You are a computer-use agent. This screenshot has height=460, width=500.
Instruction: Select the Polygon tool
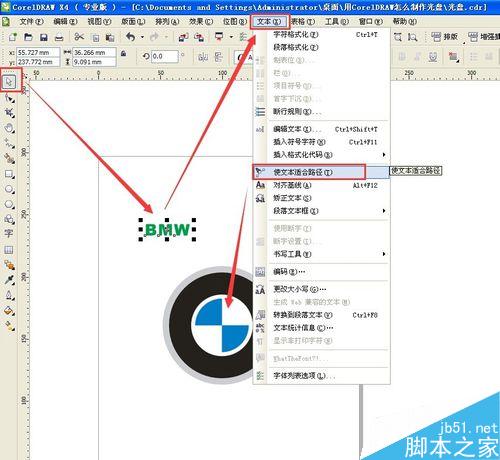[9, 204]
